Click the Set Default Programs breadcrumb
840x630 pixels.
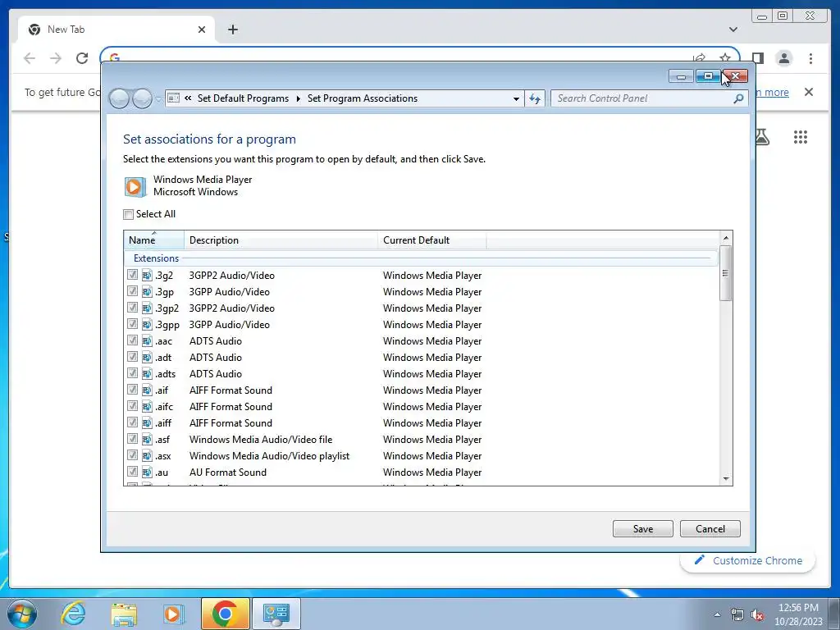click(x=243, y=98)
